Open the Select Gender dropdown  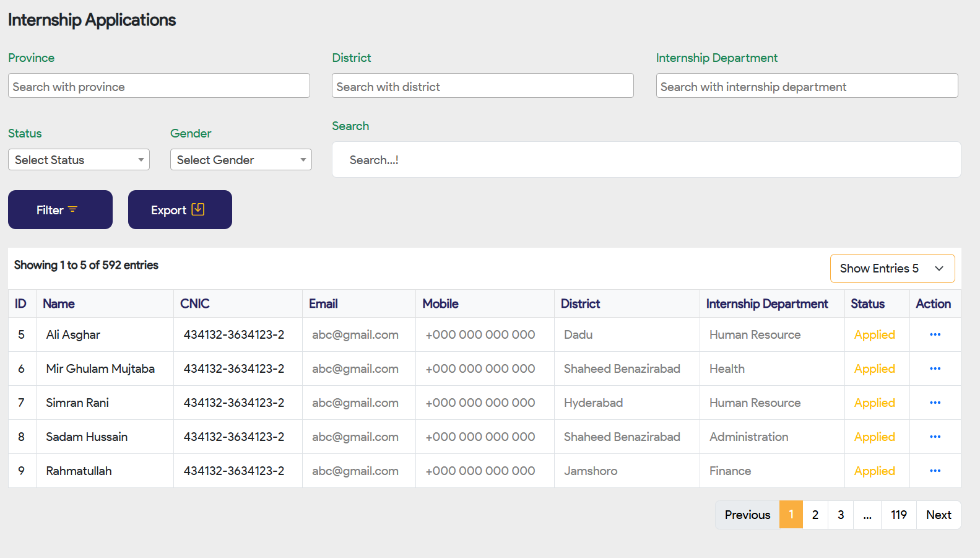pyautogui.click(x=241, y=160)
